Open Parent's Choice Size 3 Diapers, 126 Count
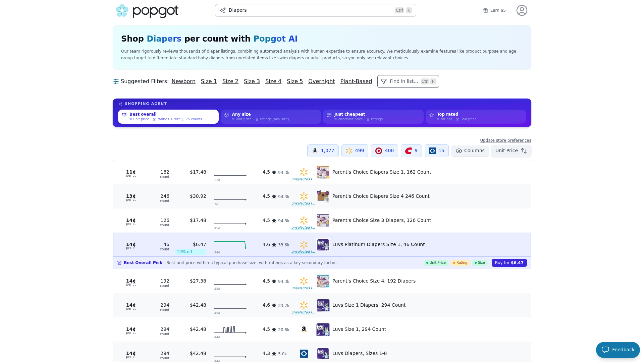 point(382,221)
